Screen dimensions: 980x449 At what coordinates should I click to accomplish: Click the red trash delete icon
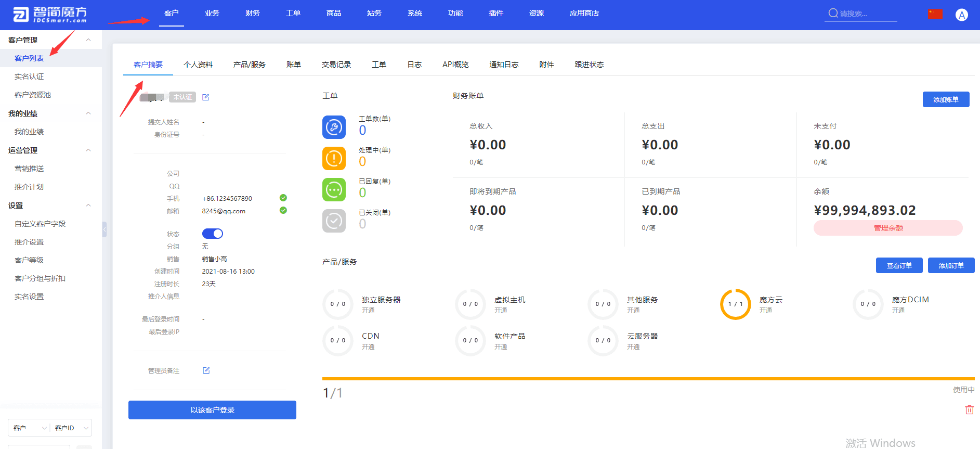(970, 410)
